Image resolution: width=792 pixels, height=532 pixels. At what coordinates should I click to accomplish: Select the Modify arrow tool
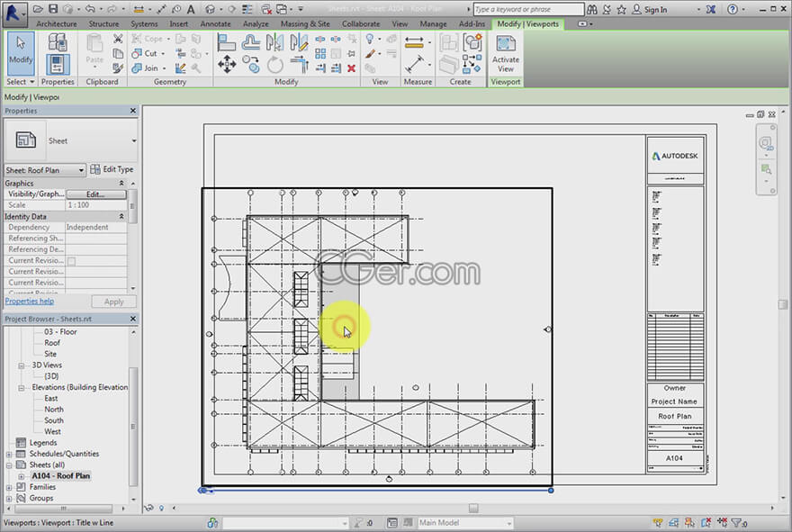tap(21, 53)
